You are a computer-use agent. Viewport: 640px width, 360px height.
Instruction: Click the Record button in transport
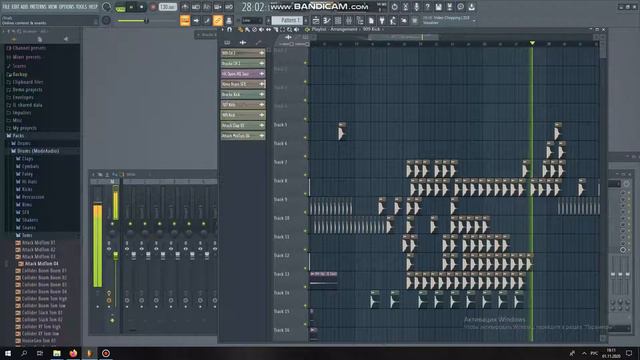[153, 7]
